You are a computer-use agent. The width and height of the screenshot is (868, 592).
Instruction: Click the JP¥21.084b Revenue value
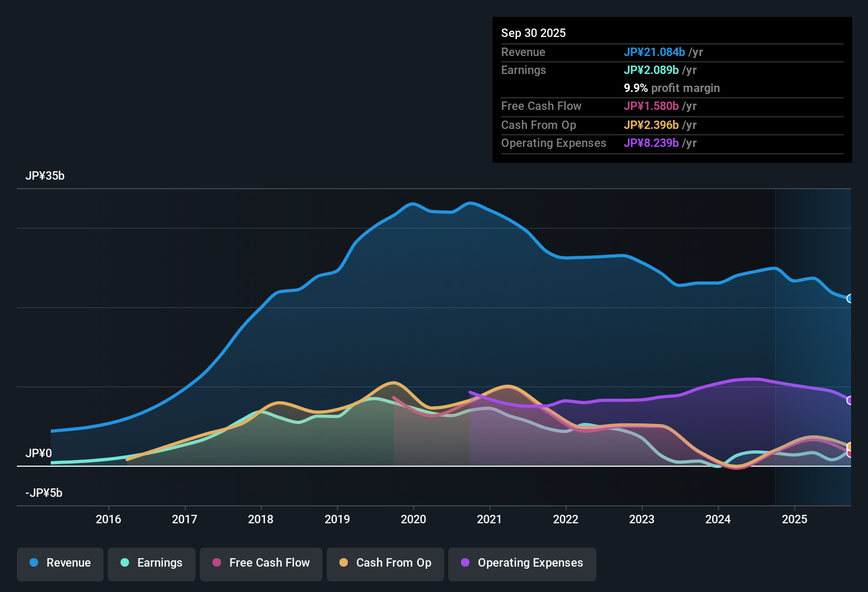(x=654, y=52)
